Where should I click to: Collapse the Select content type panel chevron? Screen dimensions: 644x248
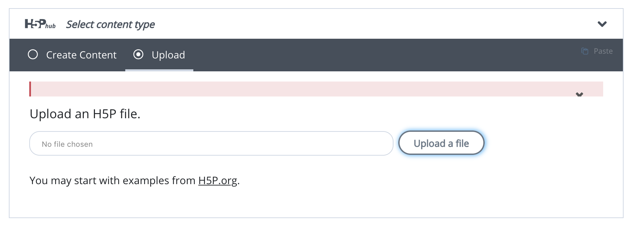602,24
